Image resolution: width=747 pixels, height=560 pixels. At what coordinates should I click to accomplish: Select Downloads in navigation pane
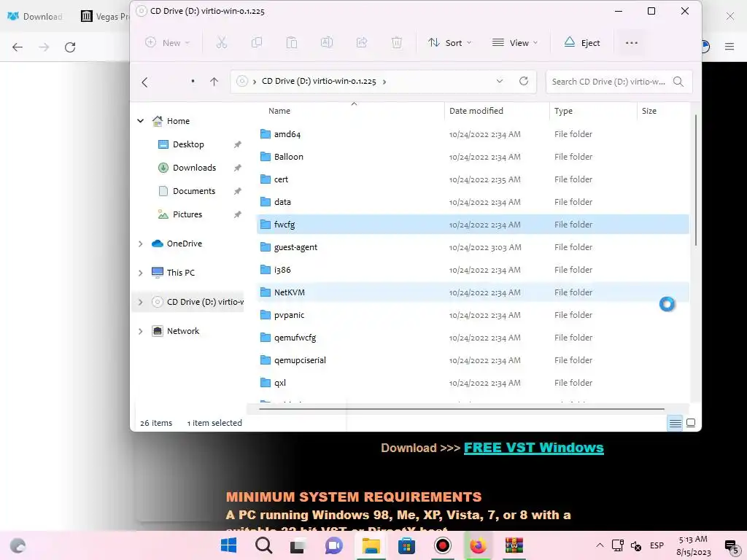tap(194, 168)
